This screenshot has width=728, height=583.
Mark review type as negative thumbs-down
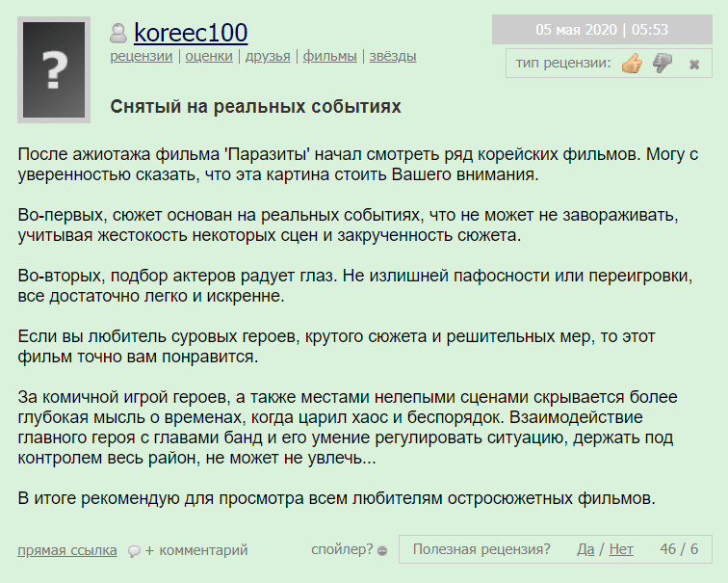(x=663, y=63)
